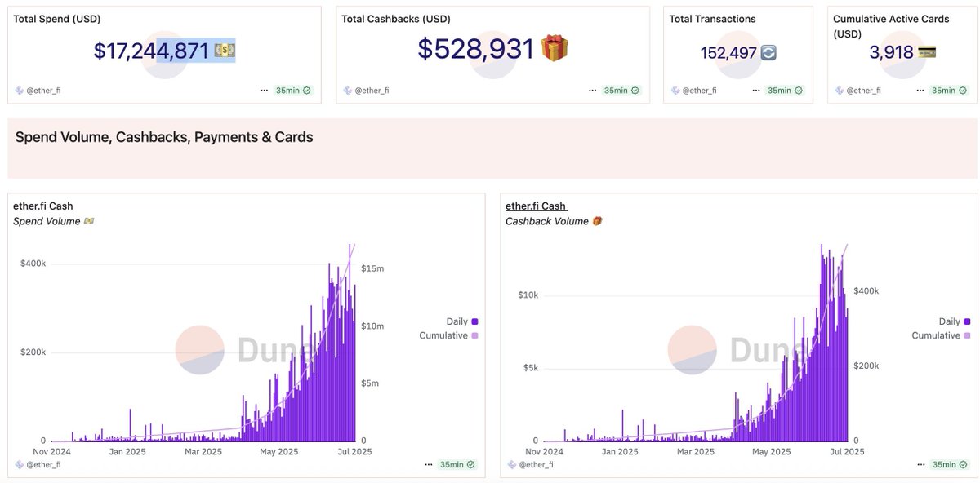Click the money emoji beside $17,244,871
The height and width of the screenshot is (483, 980).
(225, 51)
